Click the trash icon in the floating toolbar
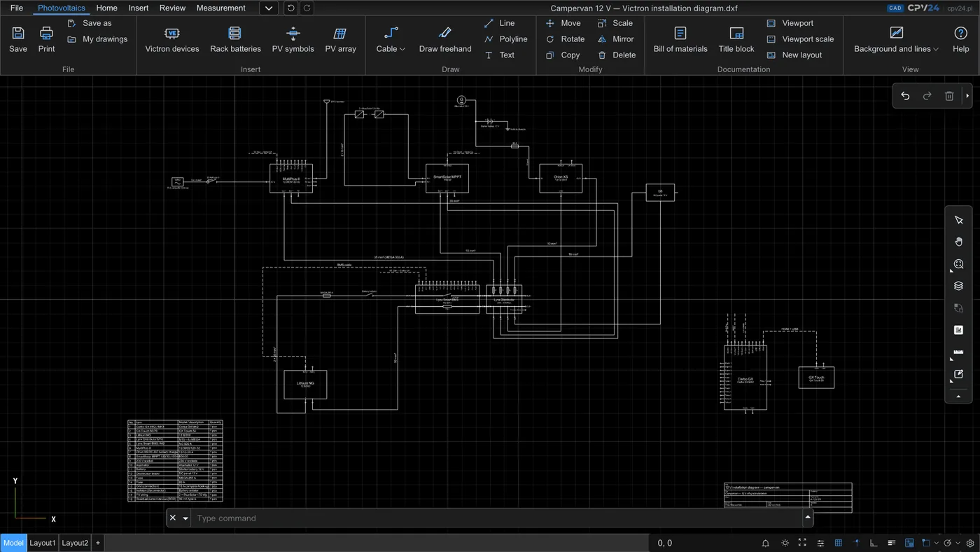 pos(949,96)
